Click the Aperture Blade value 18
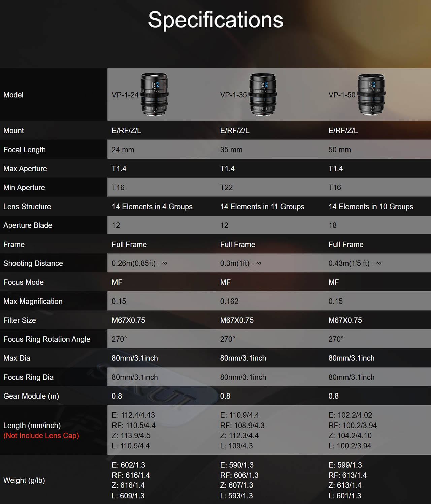Viewport: 431px width, 504px height. pos(332,225)
